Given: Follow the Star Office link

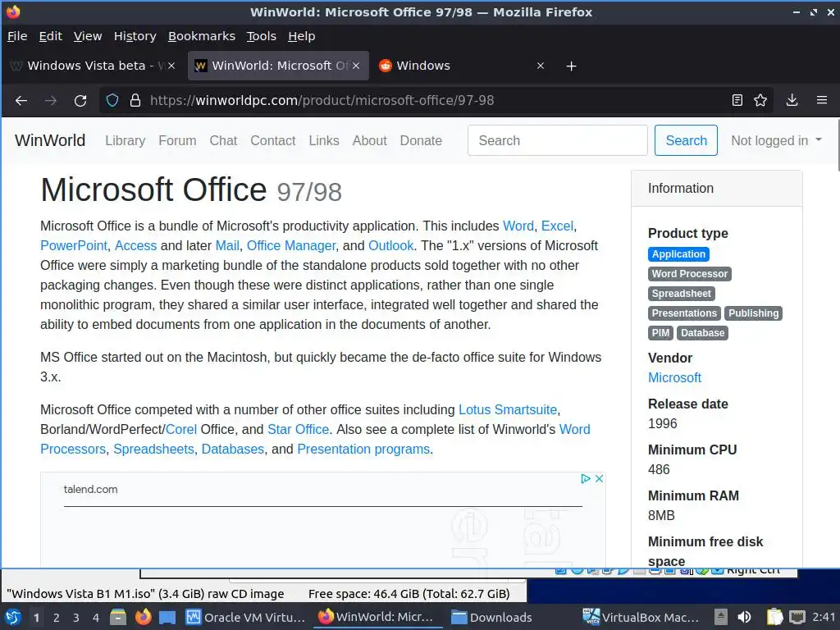Looking at the screenshot, I should click(298, 430).
